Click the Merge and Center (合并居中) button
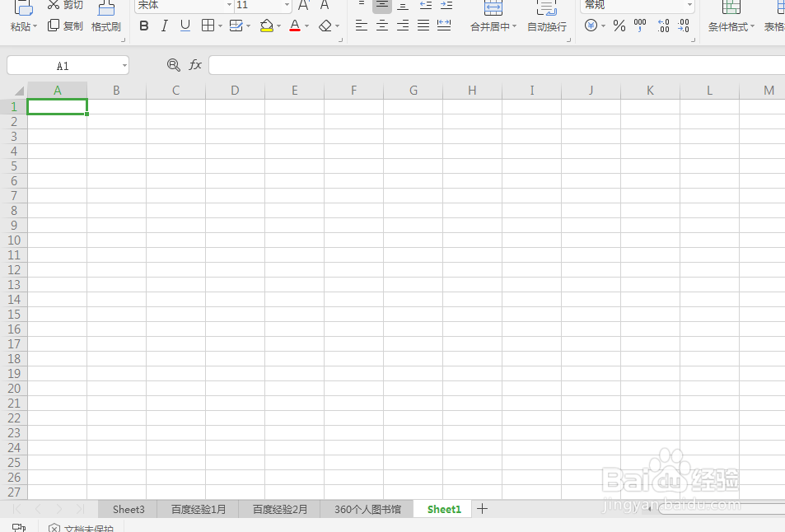785x532 pixels. coord(493,16)
